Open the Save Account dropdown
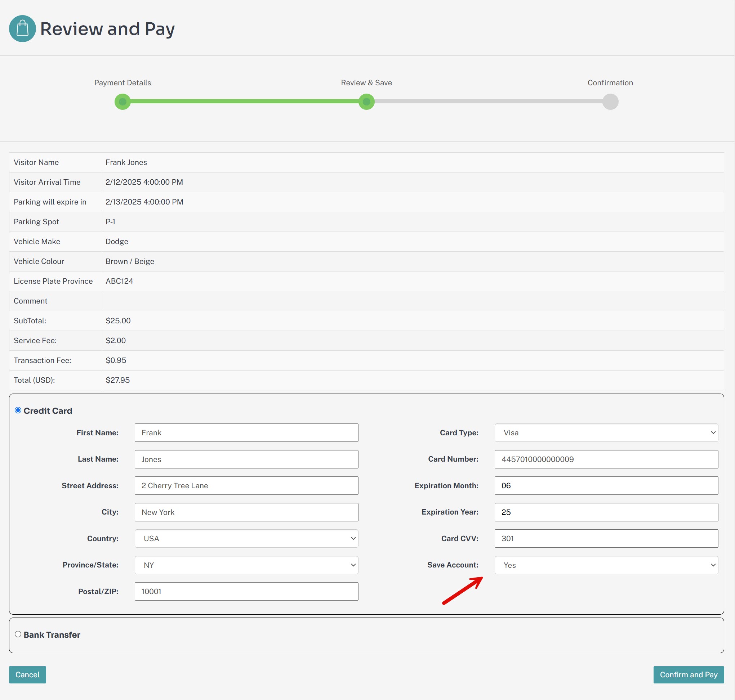 tap(606, 565)
